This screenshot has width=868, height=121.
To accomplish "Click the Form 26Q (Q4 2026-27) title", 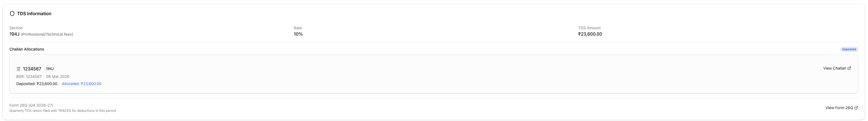I will (31, 106).
